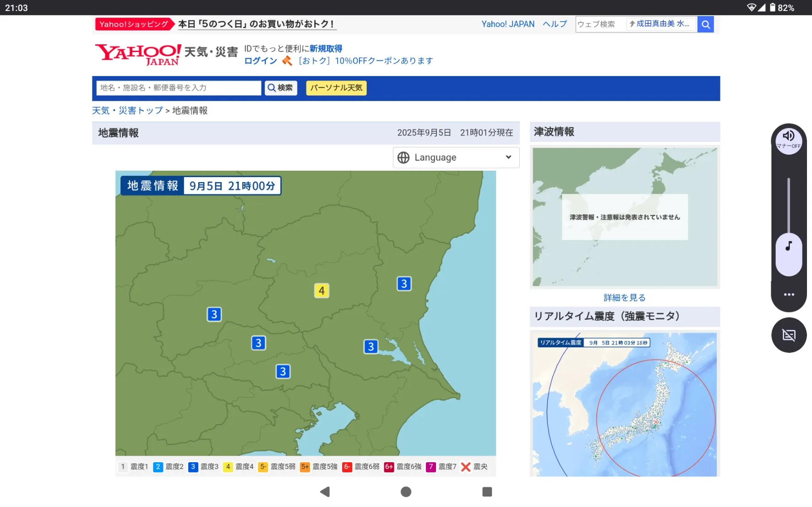The image size is (812, 507).
Task: Tap the Android back navigation button
Action: click(x=325, y=492)
